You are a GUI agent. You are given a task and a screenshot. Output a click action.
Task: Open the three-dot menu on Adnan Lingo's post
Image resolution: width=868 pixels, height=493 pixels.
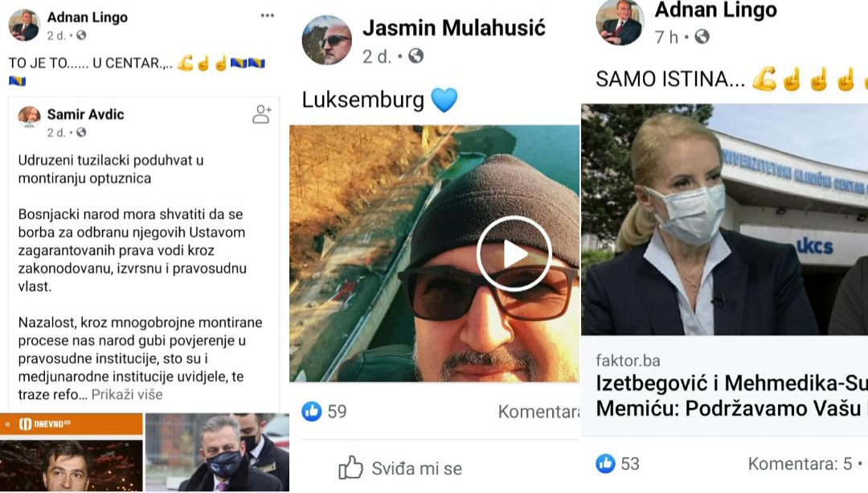[x=268, y=15]
